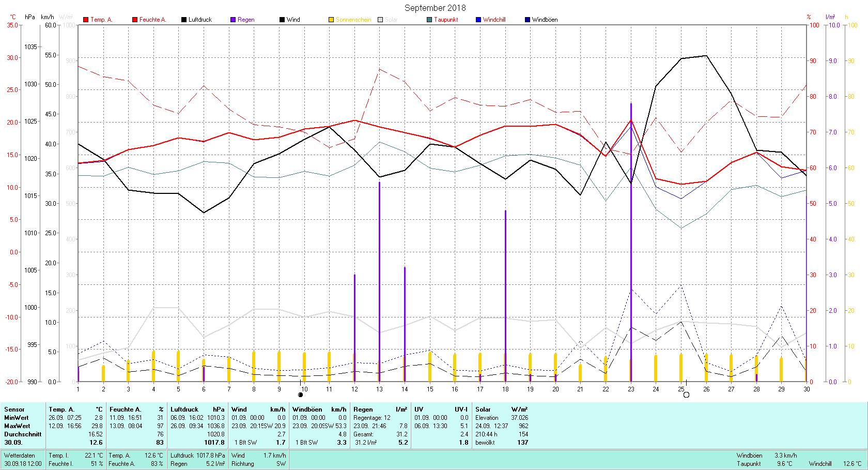This screenshot has height=470, width=868.
Task: Click the red Feuchte A. legend swatch
Action: pyautogui.click(x=135, y=20)
